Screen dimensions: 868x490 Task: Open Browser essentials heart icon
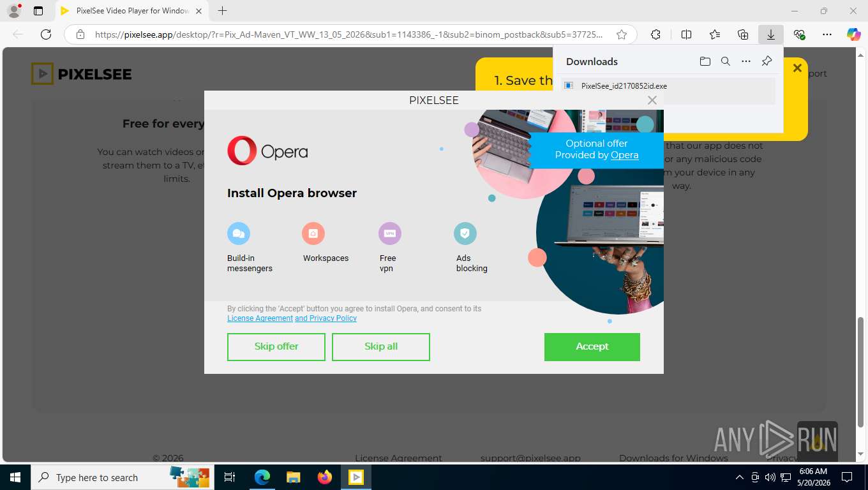(x=799, y=34)
